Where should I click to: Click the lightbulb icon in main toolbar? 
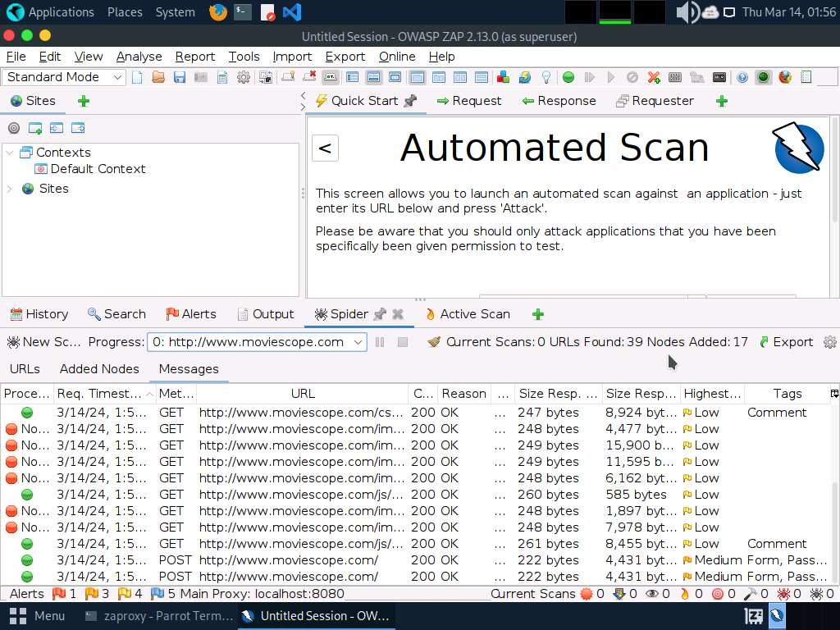click(x=546, y=77)
